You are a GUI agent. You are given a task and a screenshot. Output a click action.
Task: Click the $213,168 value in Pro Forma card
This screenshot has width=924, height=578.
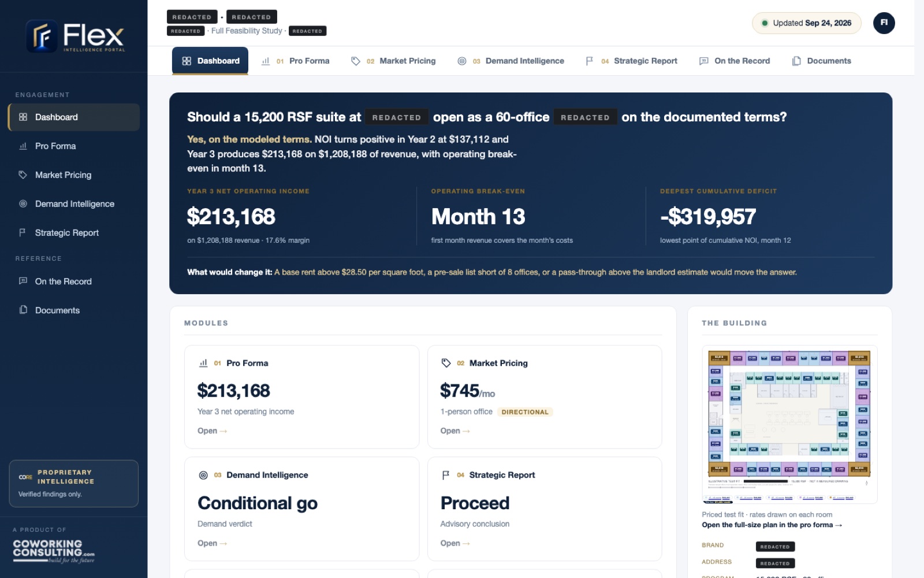233,391
